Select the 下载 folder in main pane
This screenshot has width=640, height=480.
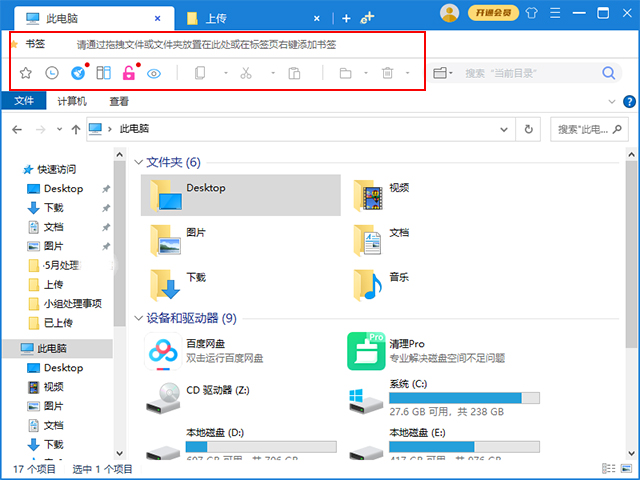pyautogui.click(x=178, y=285)
